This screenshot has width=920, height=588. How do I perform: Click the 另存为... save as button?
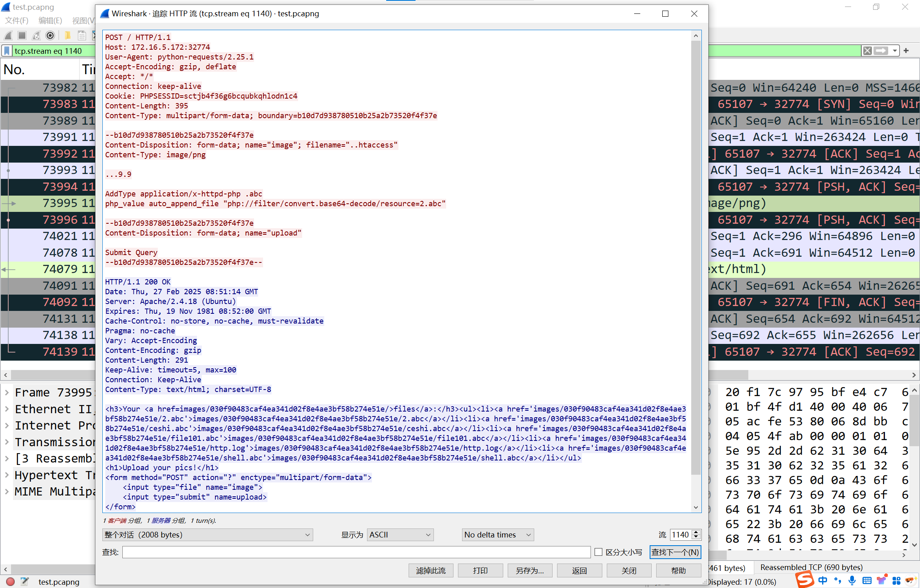tap(530, 570)
